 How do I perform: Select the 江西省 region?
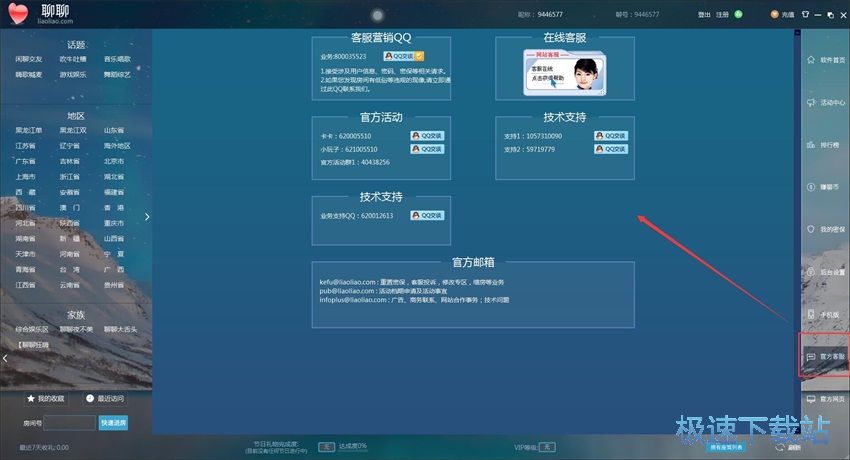(x=25, y=285)
